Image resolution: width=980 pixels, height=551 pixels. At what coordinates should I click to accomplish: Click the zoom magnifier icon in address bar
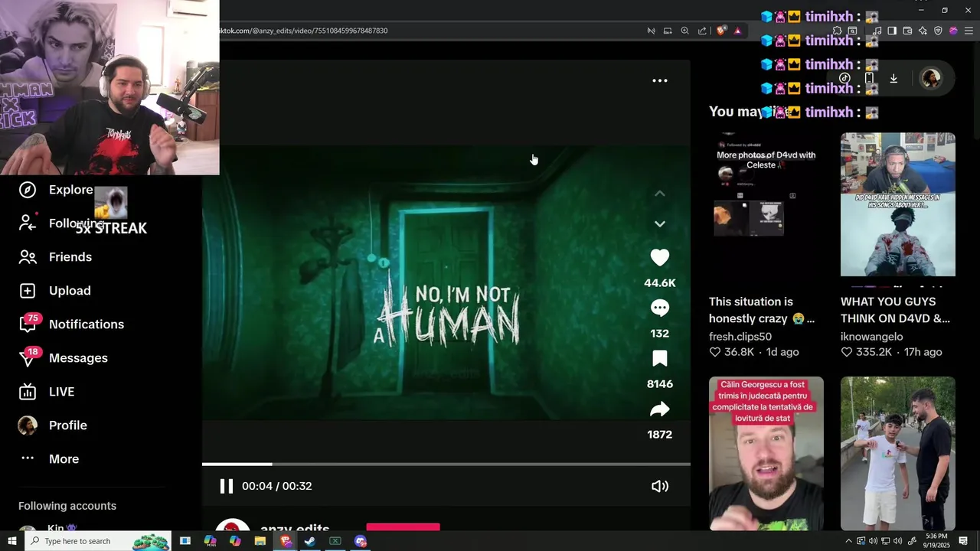684,31
